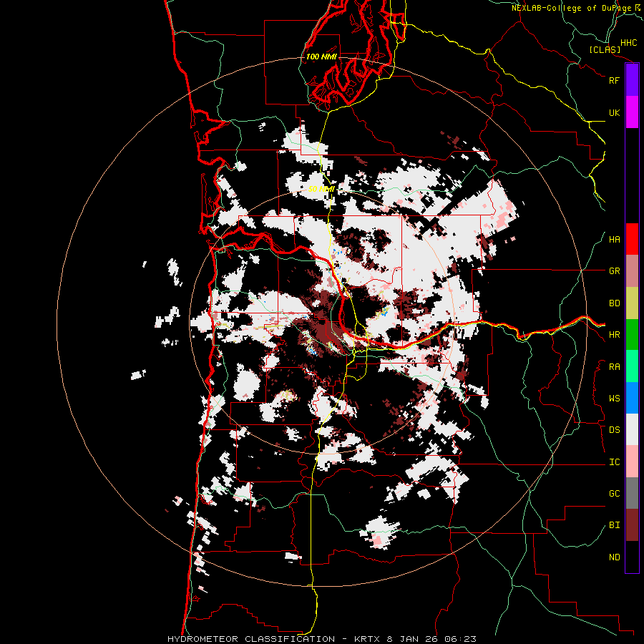Click the HHC product label
The height and width of the screenshot is (644, 644).
(629, 43)
